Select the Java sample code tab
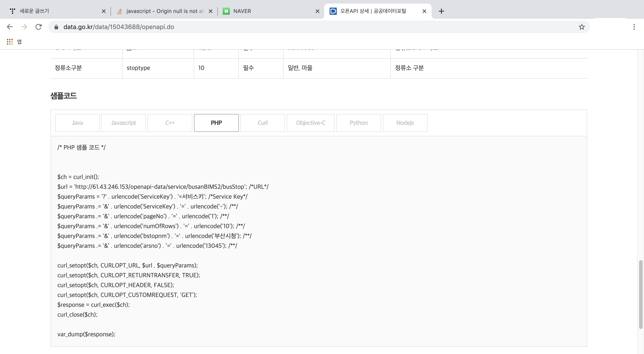Viewport: 644px width, 354px height. pyautogui.click(x=77, y=123)
